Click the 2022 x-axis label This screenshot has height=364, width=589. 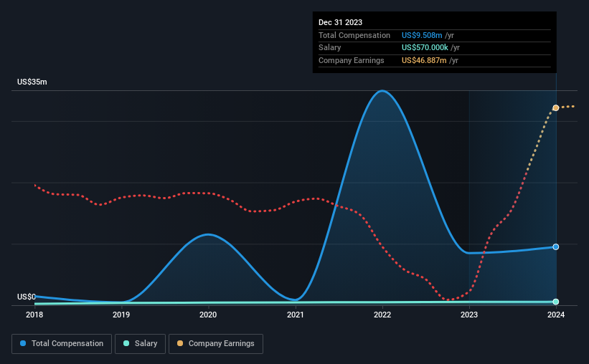point(382,315)
